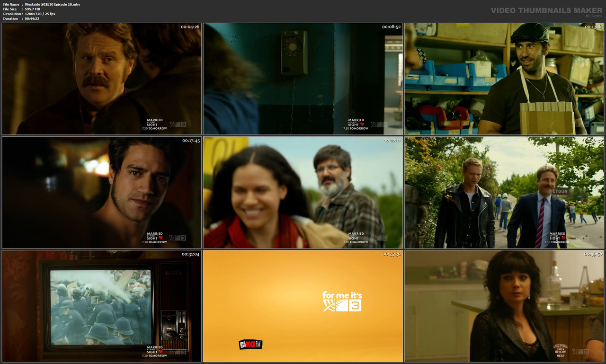606x364 pixels.
Task: Select the dark-haired woman kitchen thumbnail
Action: pyautogui.click(x=504, y=306)
